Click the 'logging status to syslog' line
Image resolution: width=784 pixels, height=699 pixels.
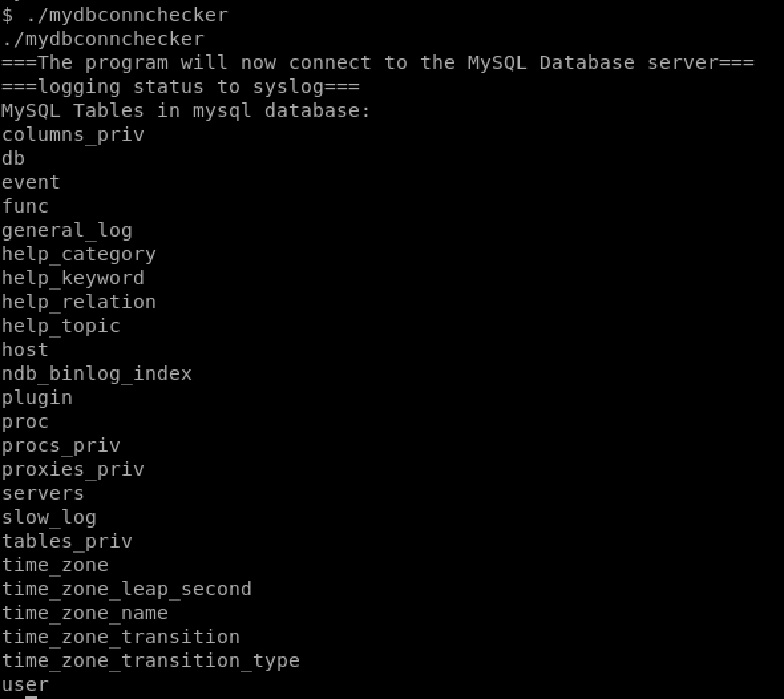click(x=181, y=87)
